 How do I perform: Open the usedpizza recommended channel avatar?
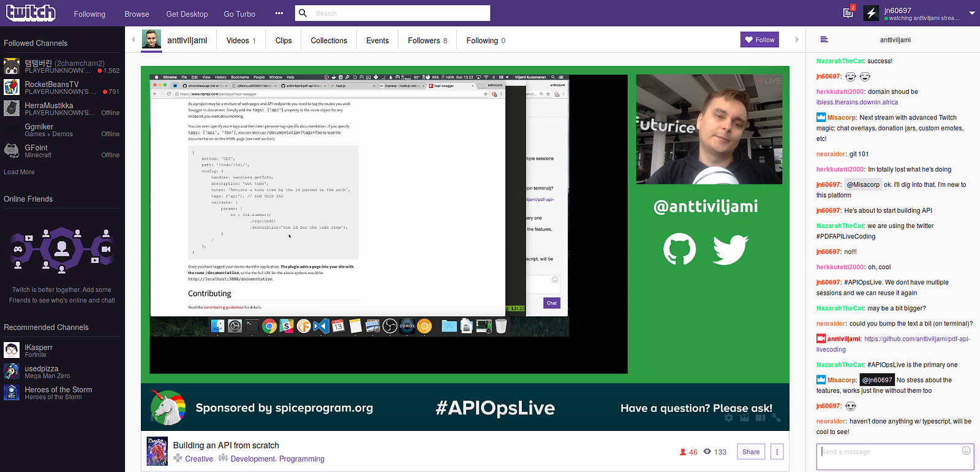12,371
